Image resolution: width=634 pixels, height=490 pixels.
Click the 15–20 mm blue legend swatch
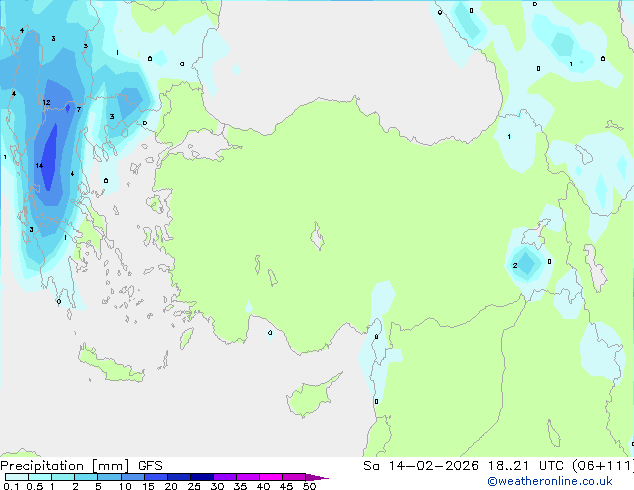click(x=156, y=477)
